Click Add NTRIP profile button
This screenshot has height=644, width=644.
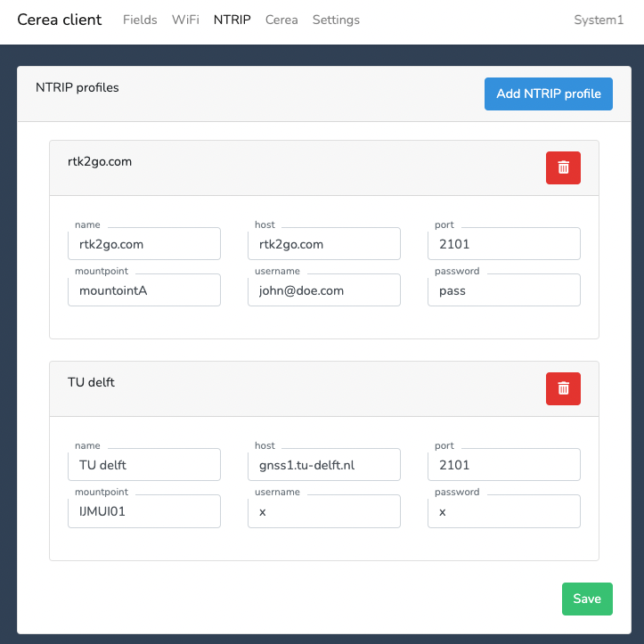549,94
